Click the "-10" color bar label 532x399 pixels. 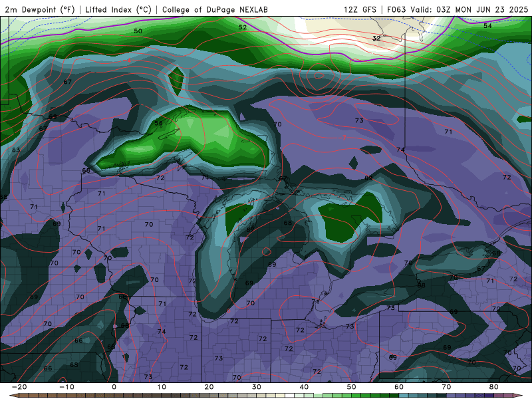coord(67,387)
